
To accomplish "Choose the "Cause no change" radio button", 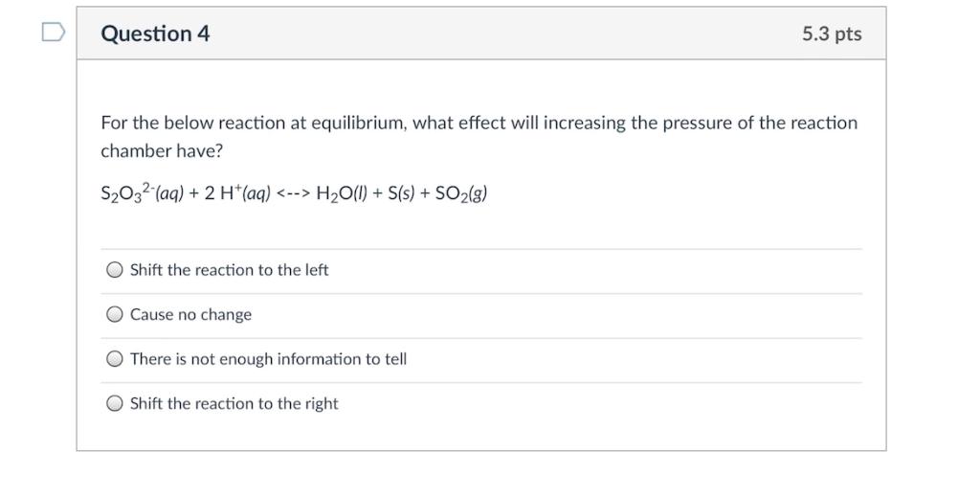I will (x=115, y=315).
